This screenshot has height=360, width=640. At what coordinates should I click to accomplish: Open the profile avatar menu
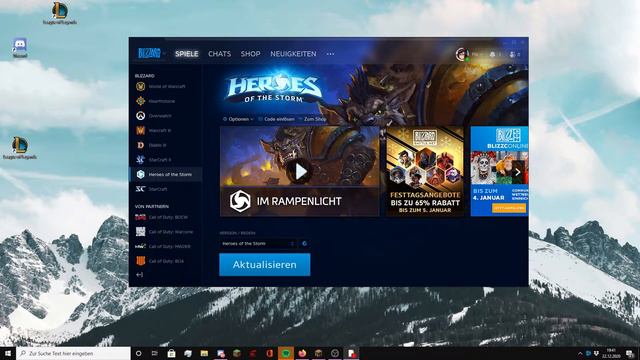462,54
